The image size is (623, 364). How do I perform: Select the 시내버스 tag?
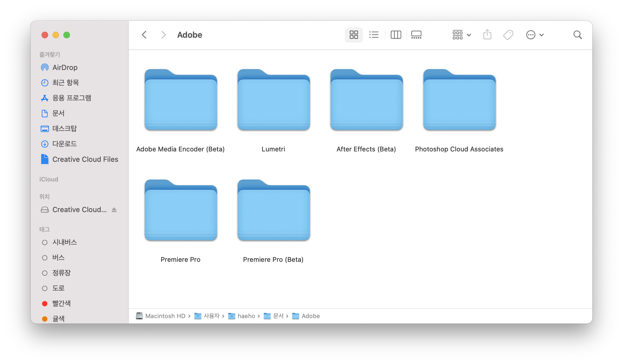64,242
